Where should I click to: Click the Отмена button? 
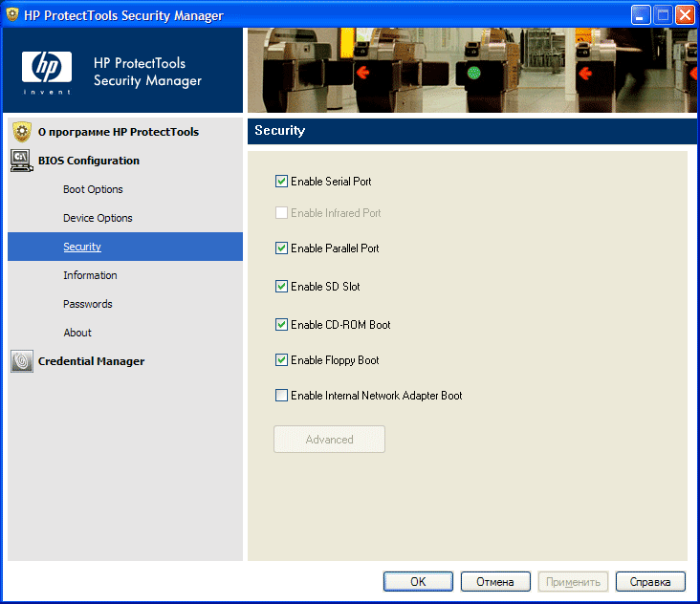(495, 582)
